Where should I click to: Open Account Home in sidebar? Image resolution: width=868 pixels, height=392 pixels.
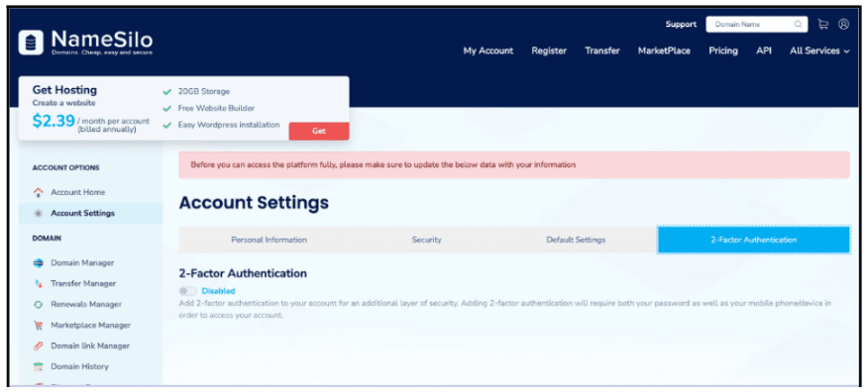point(78,192)
